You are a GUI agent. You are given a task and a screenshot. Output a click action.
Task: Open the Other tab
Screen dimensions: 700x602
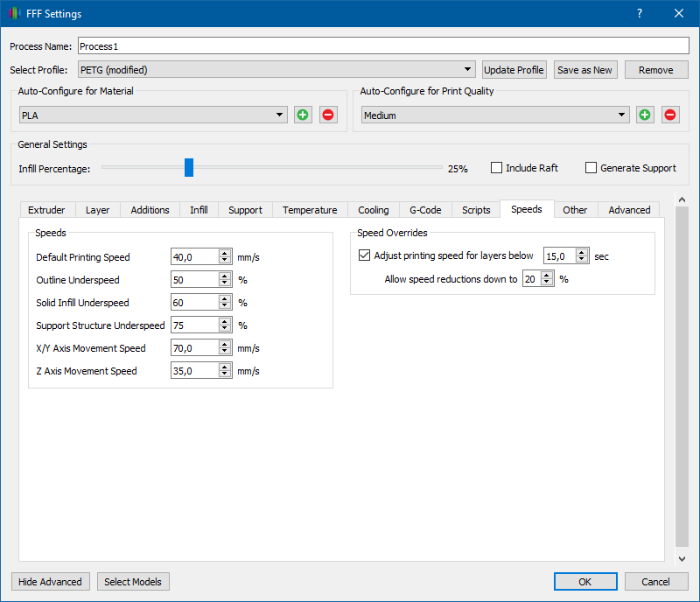575,210
